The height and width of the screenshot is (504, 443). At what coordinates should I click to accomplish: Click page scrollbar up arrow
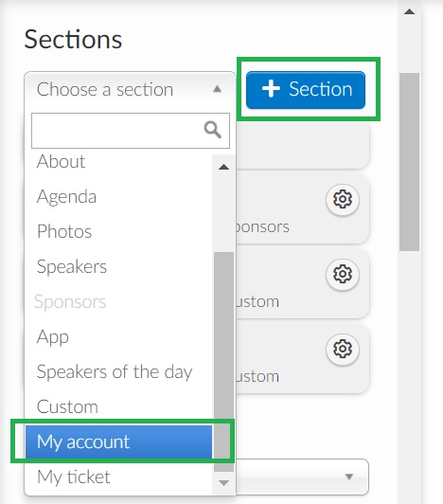[x=409, y=12]
